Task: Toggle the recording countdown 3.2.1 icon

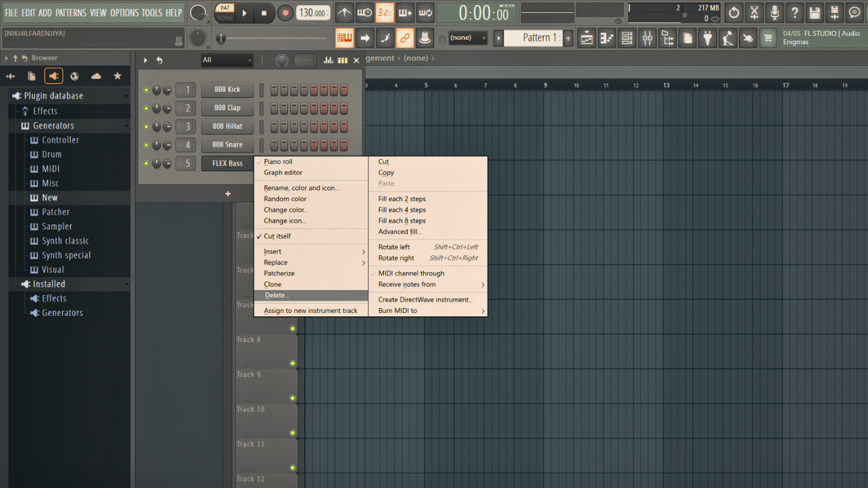Action: click(385, 12)
